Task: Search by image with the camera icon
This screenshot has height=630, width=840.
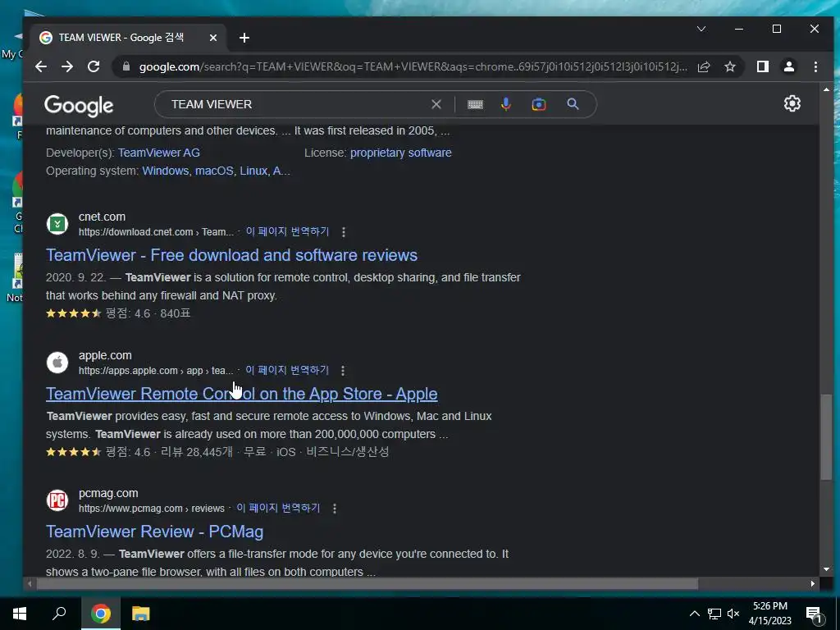Action: [x=539, y=104]
